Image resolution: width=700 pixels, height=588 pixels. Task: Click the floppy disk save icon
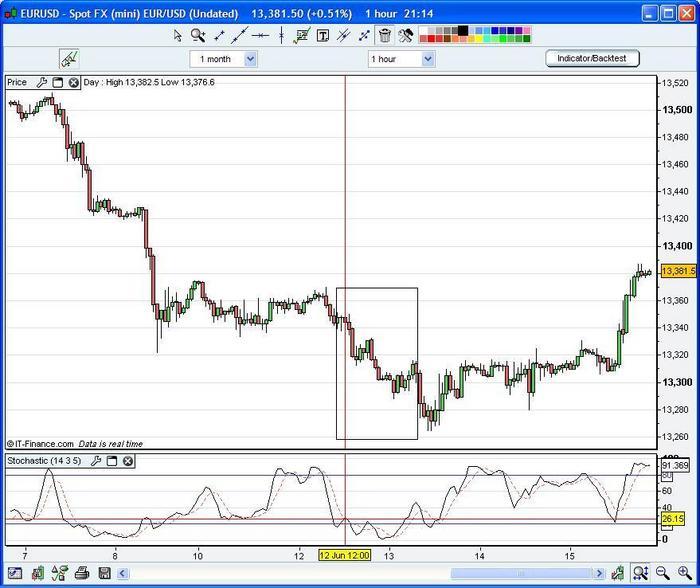102,573
